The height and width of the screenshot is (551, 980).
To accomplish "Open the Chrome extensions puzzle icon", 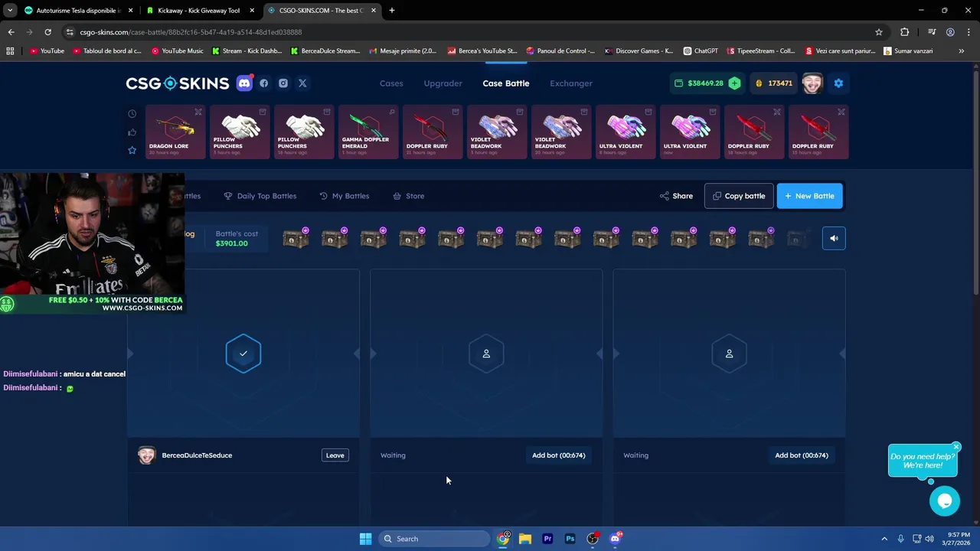I will [905, 32].
